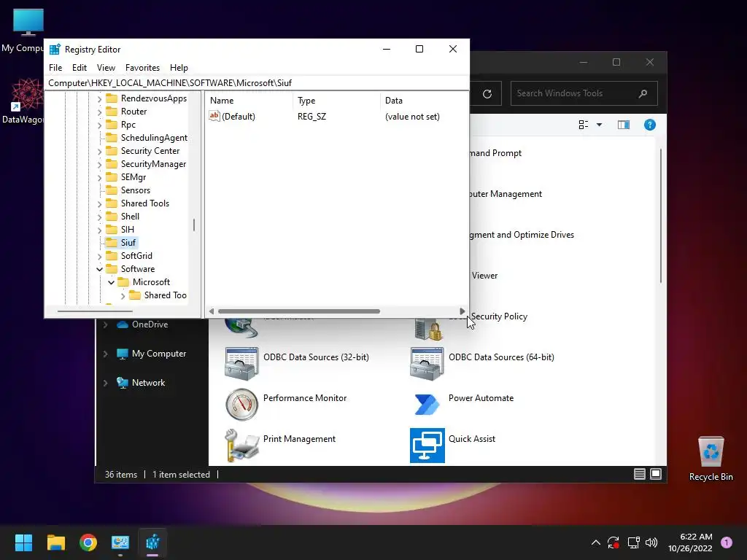Open the View menu in Registry Editor
747x560 pixels.
coord(106,68)
